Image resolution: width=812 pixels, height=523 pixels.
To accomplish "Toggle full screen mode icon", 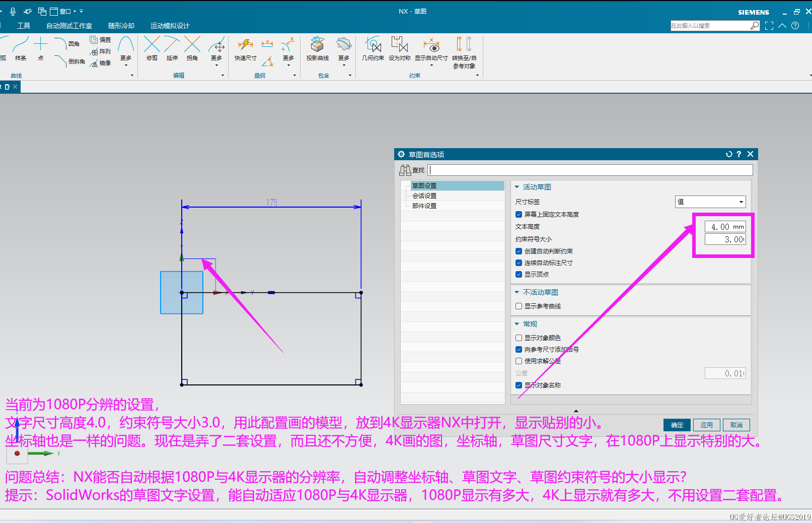I will 769,26.
